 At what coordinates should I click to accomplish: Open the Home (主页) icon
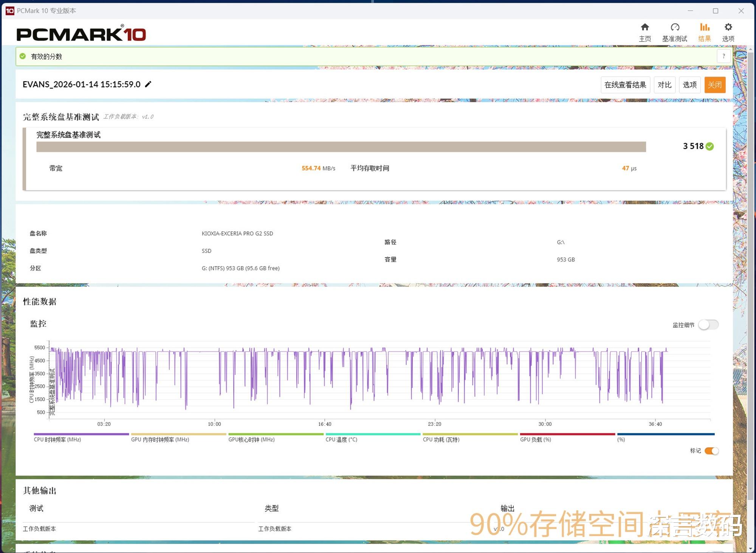pos(645,27)
